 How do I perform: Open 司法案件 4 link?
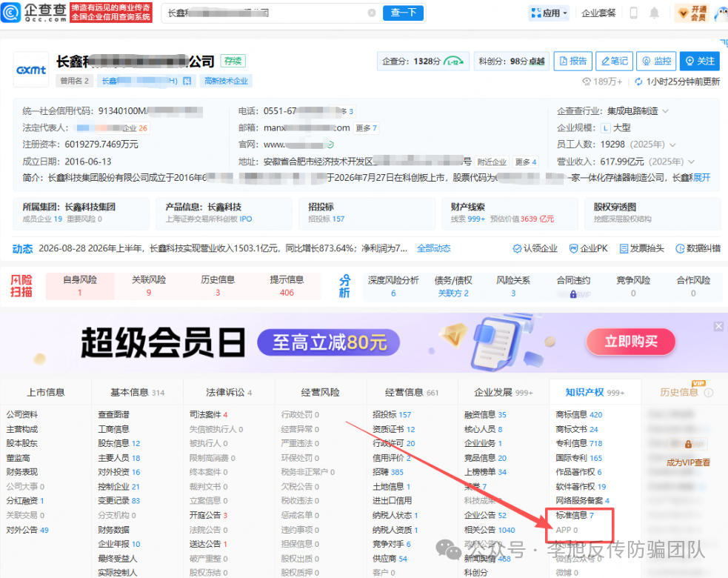point(208,414)
